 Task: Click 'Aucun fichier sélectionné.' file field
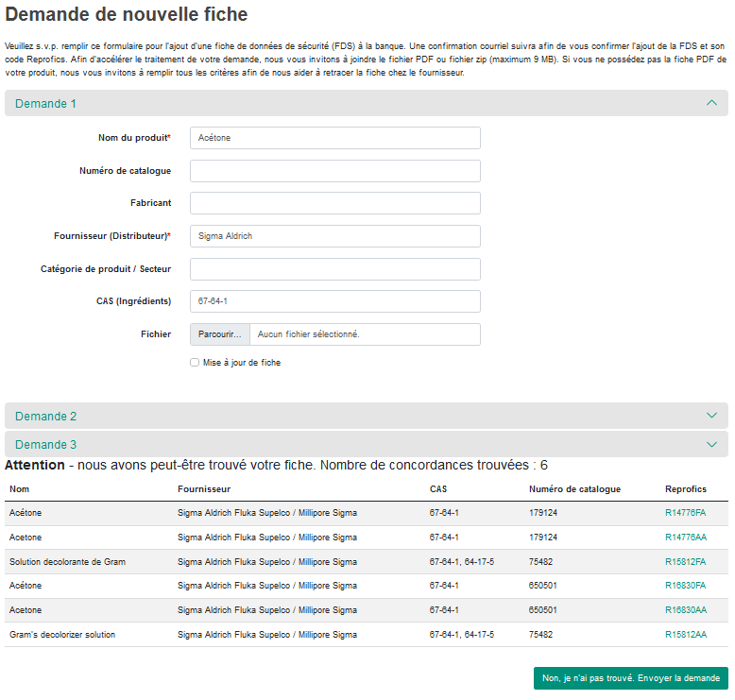click(x=365, y=334)
